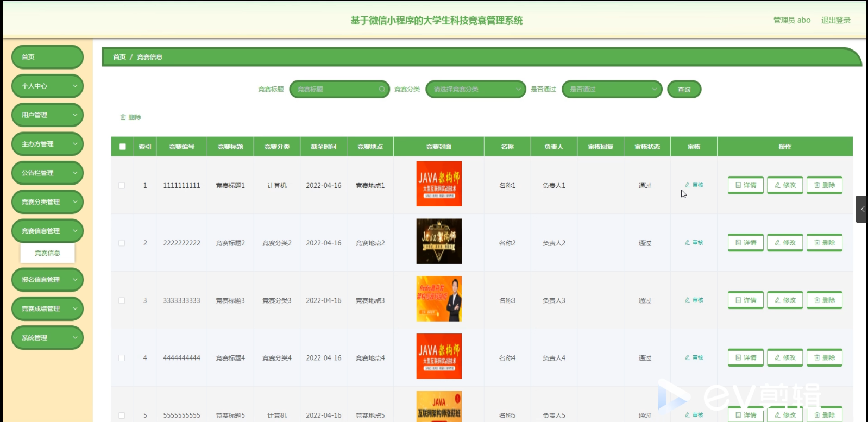Open 详情 for row 竞赛标题1

click(746, 185)
